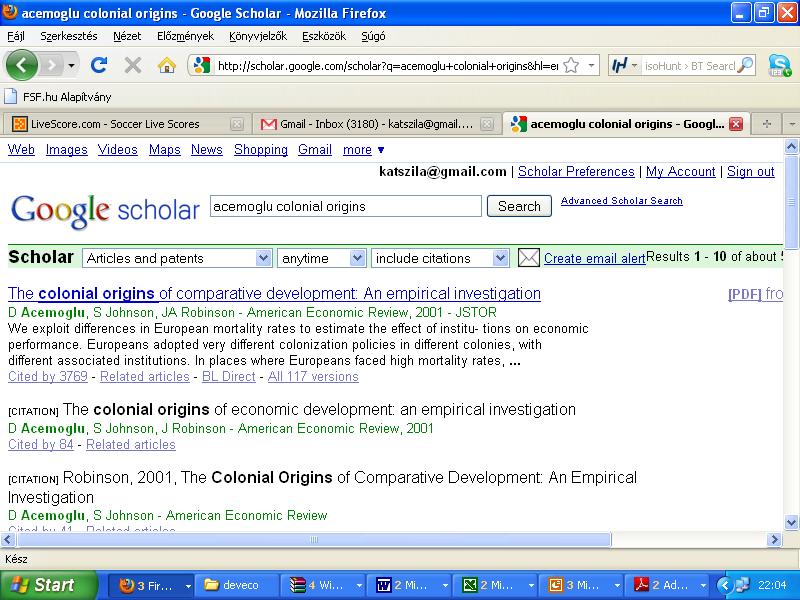This screenshot has width=800, height=600.
Task: Switch to the Gmail Inbox tab
Action: click(376, 124)
